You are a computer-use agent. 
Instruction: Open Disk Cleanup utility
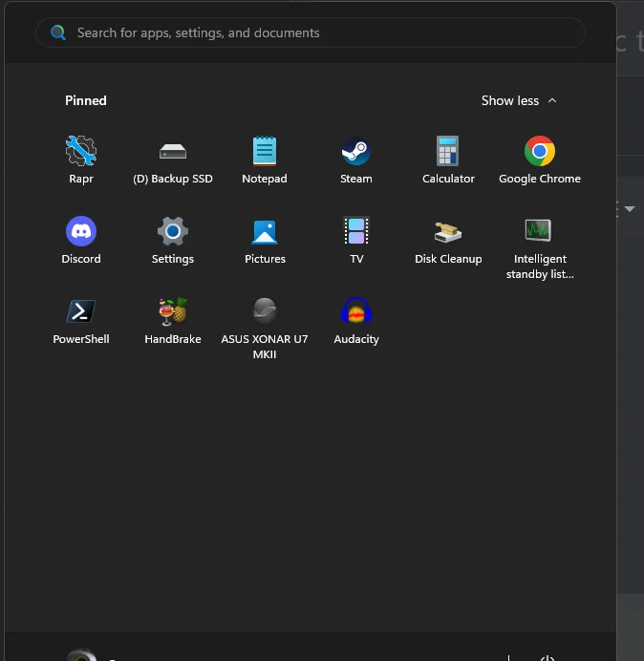(x=448, y=241)
